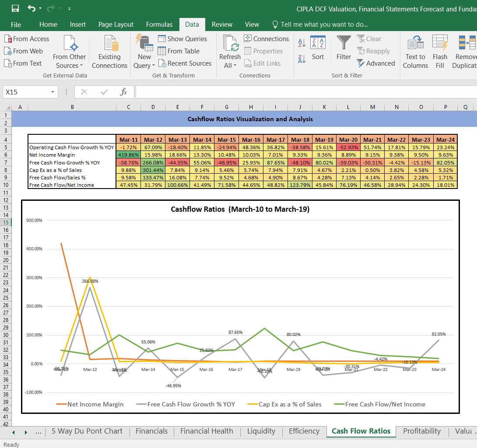Image resolution: width=477 pixels, height=448 pixels.
Task: Open Advanced filter options
Action: (376, 63)
